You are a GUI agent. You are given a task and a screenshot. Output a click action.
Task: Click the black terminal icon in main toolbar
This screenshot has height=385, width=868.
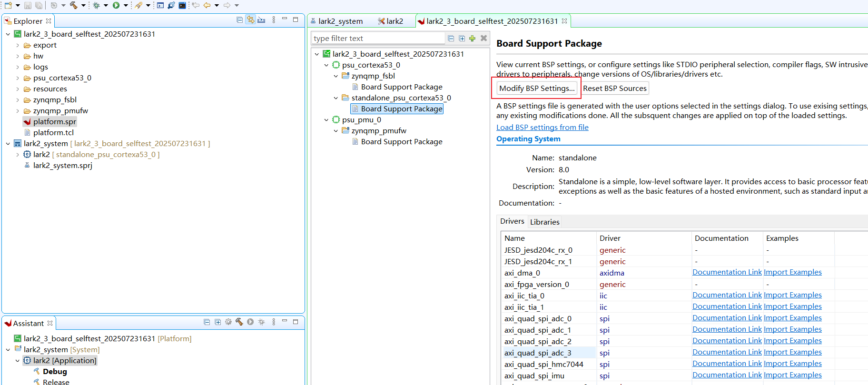point(182,5)
